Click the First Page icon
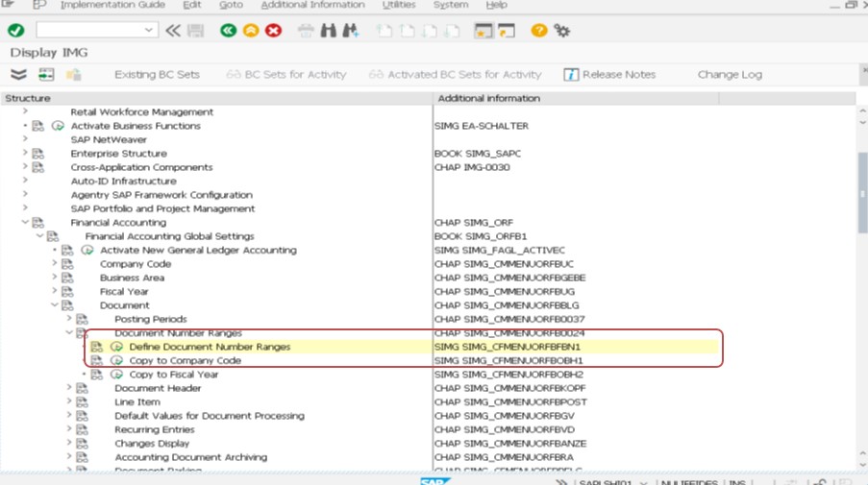868x485 pixels. (384, 31)
